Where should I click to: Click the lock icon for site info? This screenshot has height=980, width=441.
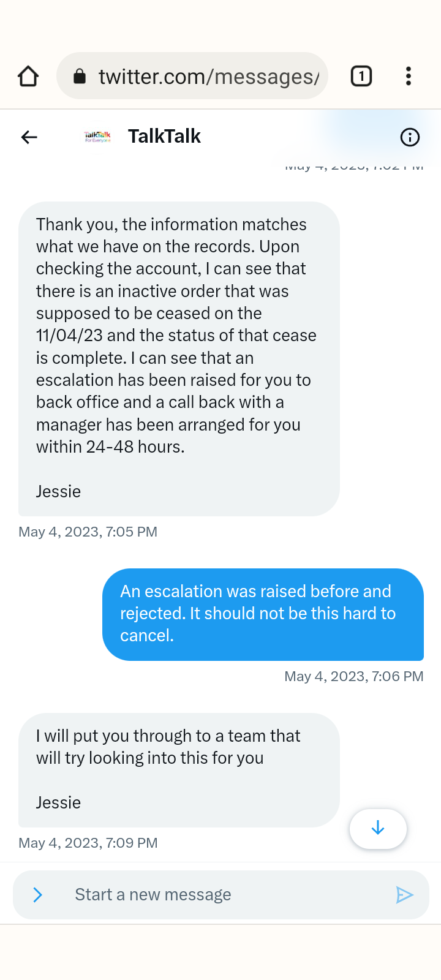[x=80, y=77]
